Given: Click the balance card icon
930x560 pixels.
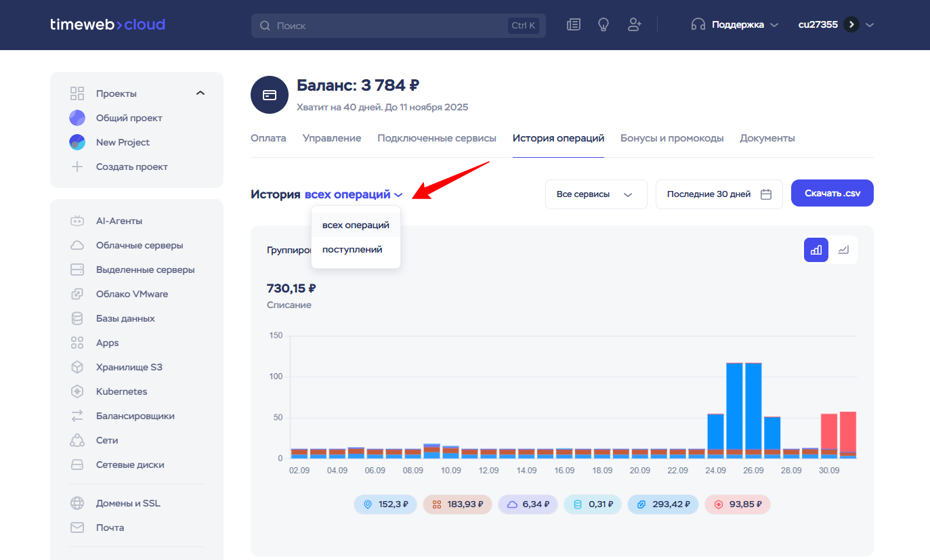Looking at the screenshot, I should coord(270,95).
